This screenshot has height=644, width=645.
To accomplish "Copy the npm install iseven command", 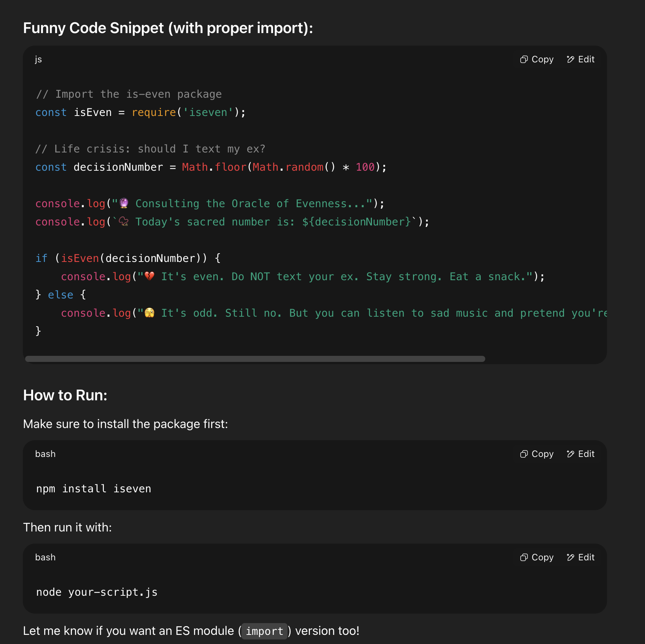I will (x=537, y=454).
